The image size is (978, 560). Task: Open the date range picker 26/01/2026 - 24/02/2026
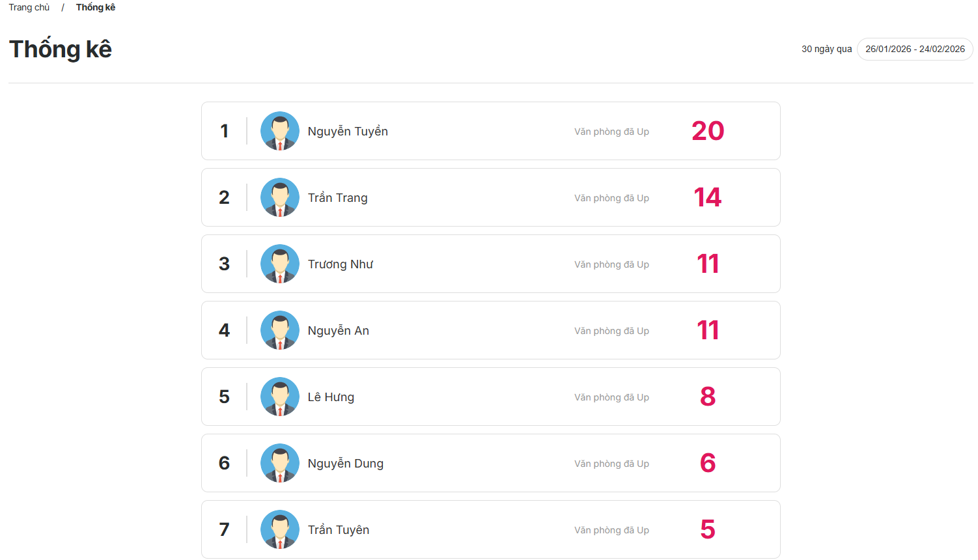(x=915, y=49)
